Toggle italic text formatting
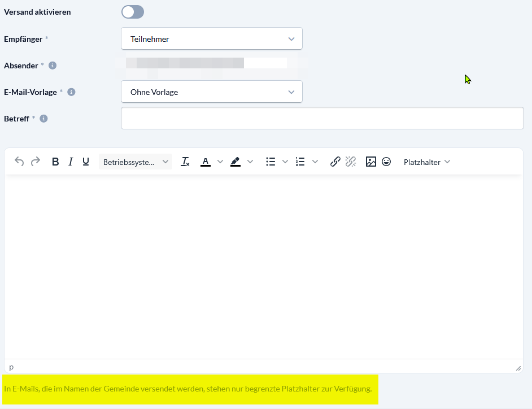This screenshot has height=409, width=532. (71, 162)
